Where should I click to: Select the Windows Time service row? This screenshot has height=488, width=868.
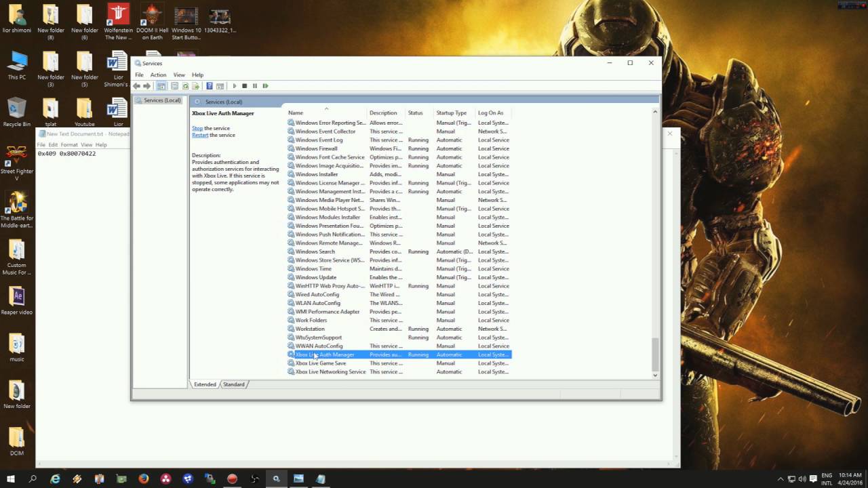tap(399, 268)
